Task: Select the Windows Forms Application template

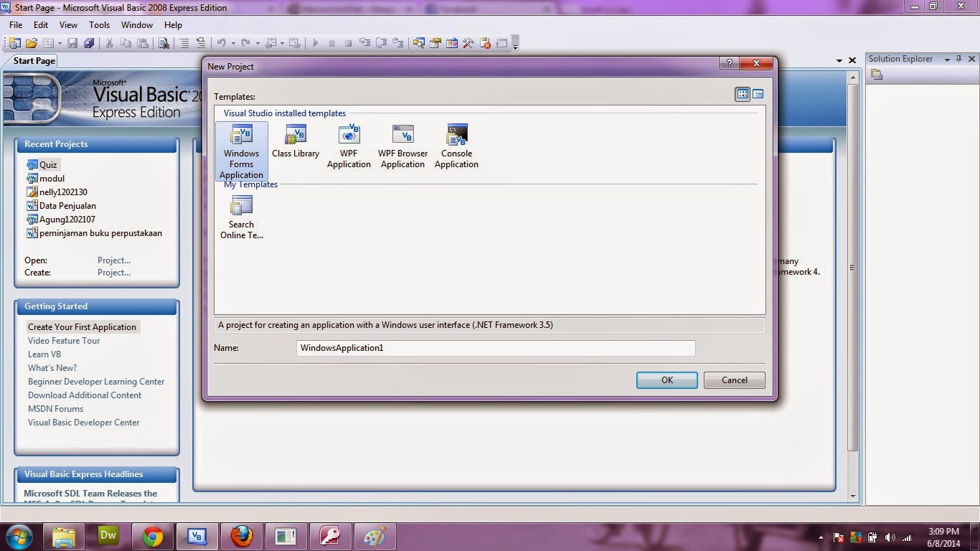Action: pos(241,151)
